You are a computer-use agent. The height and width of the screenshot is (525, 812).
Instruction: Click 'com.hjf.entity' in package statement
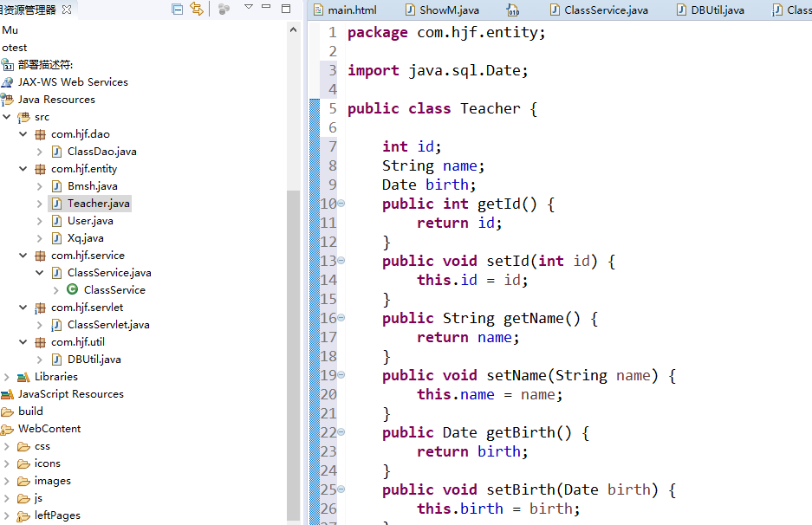click(477, 33)
